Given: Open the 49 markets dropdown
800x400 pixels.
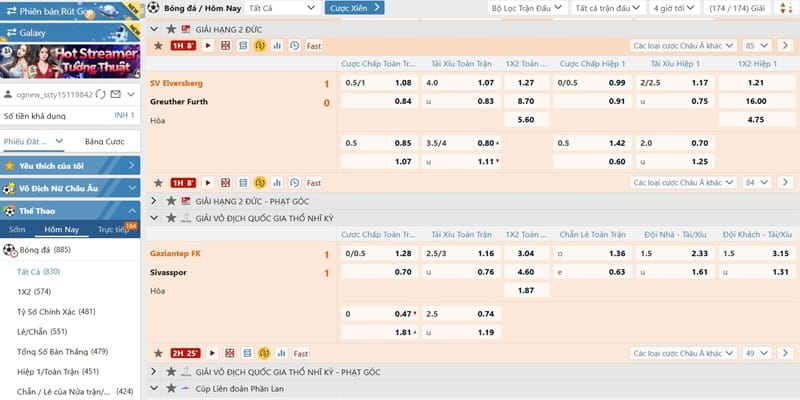Looking at the screenshot, I should (x=757, y=353).
